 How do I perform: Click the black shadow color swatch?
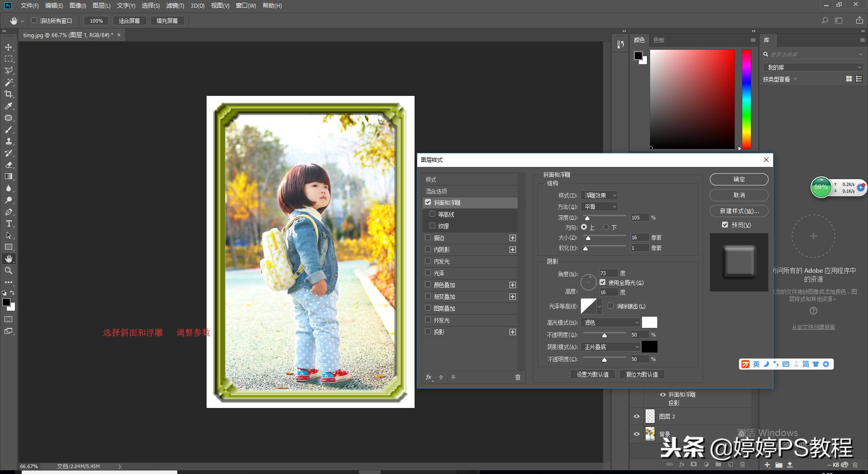coord(650,347)
